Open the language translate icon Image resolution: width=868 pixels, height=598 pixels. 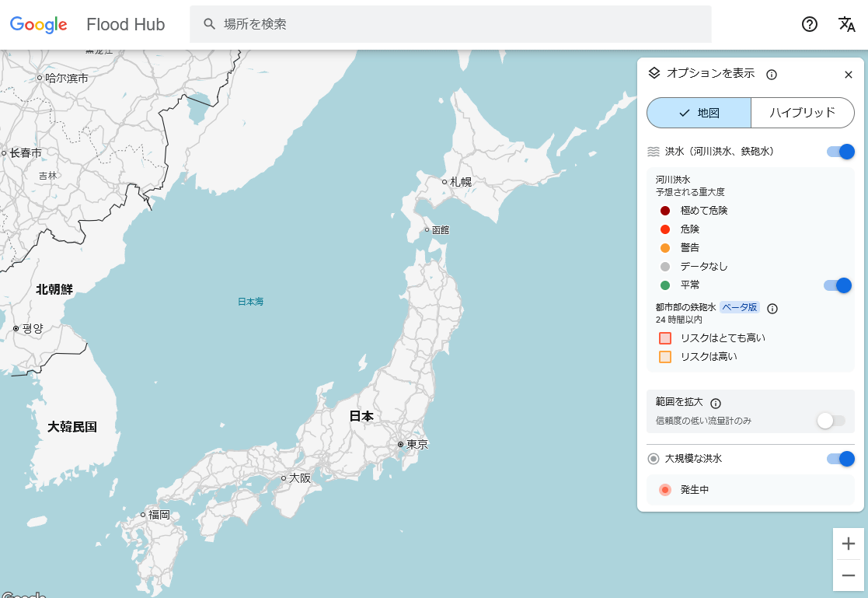[x=847, y=24]
